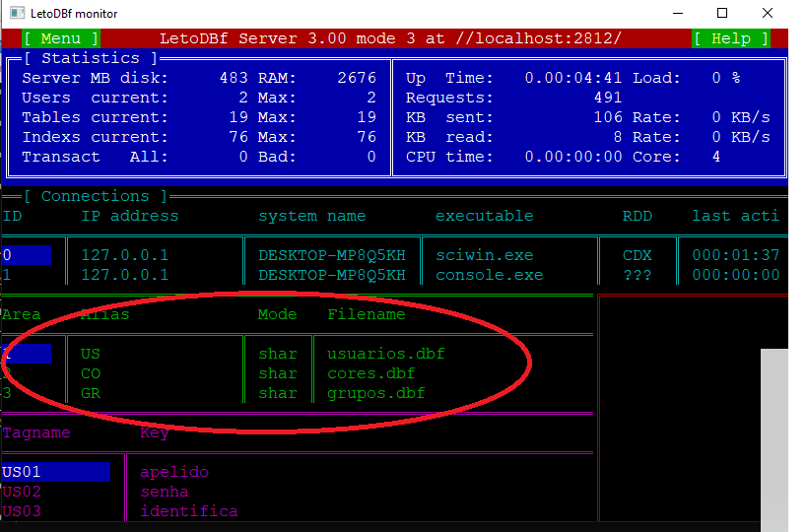Open the [ Help ] button
This screenshot has height=532, width=807.
point(731,38)
